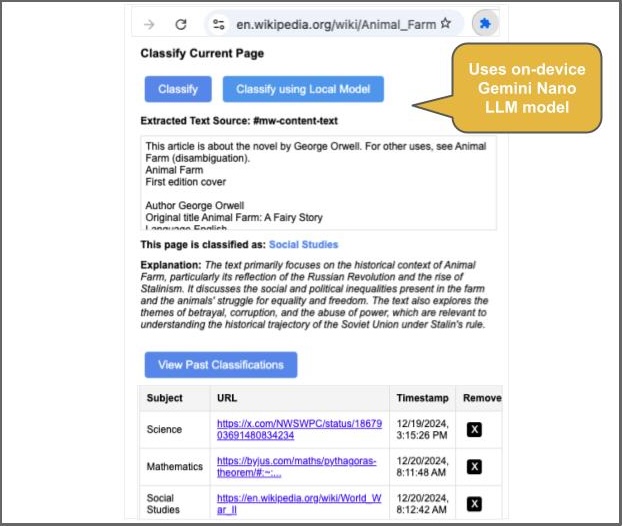The width and height of the screenshot is (622, 526).
Task: Select the Mathematics subject cell
Action: pos(175,466)
